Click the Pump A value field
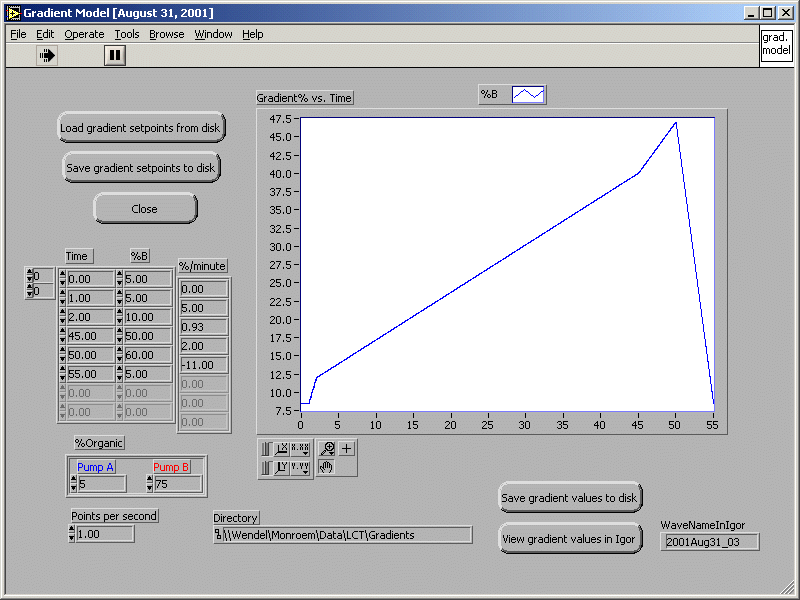This screenshot has width=800, height=600. point(102,484)
